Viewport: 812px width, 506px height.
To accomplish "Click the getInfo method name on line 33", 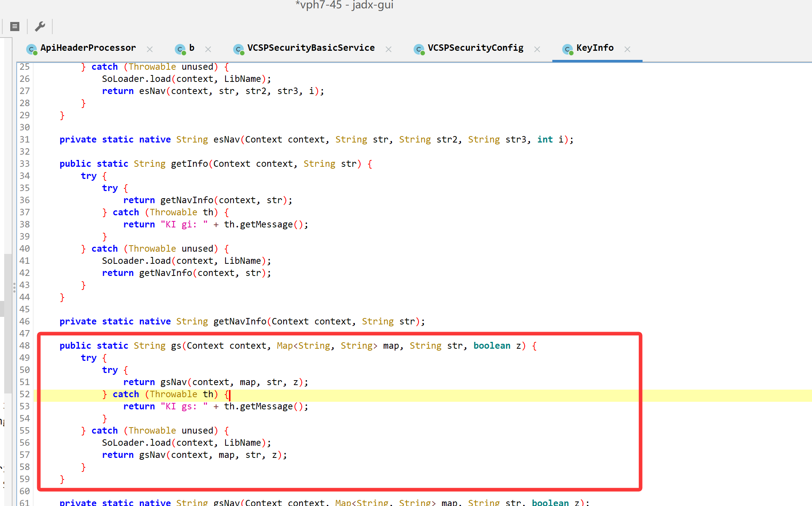I will pyautogui.click(x=190, y=164).
